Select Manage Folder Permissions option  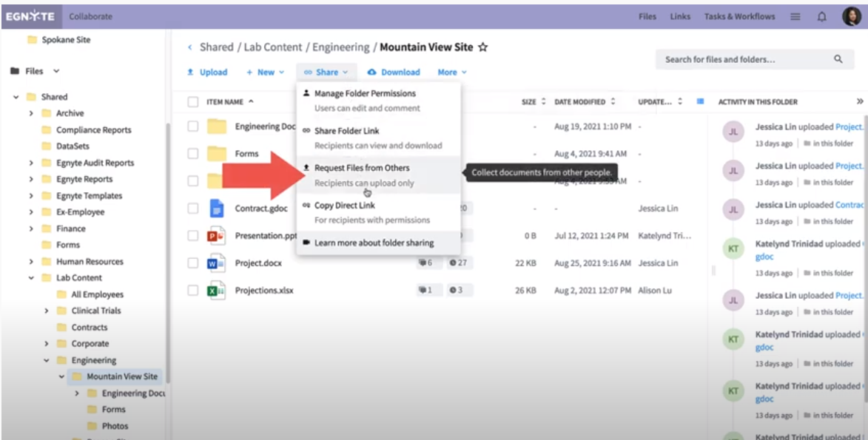point(365,94)
